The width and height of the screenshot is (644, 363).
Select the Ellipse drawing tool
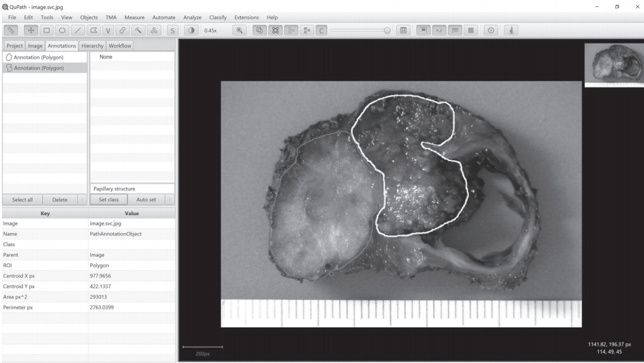(62, 30)
